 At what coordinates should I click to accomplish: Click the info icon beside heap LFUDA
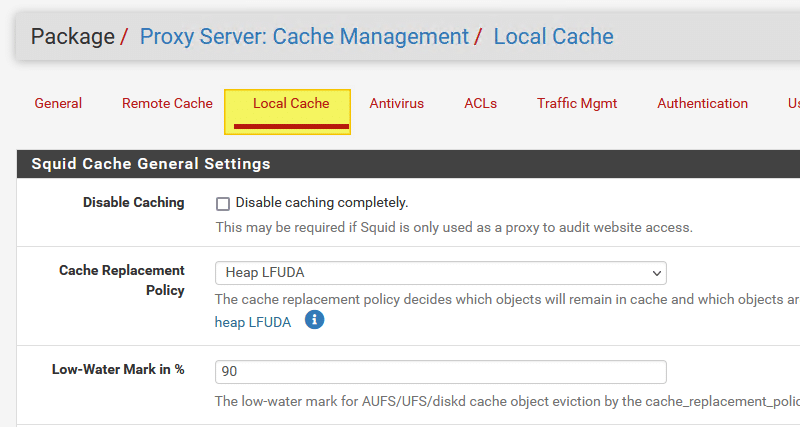tap(315, 321)
